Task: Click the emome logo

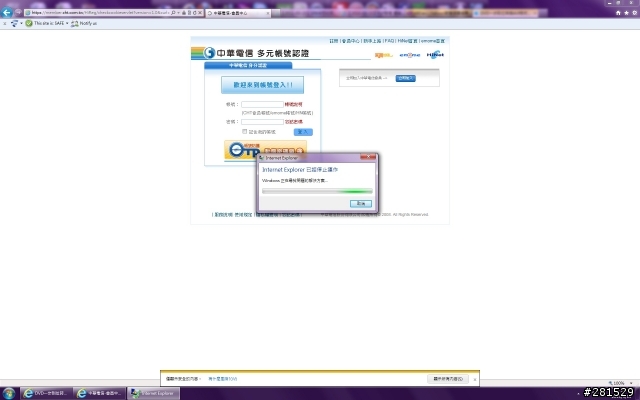Action: coord(410,55)
